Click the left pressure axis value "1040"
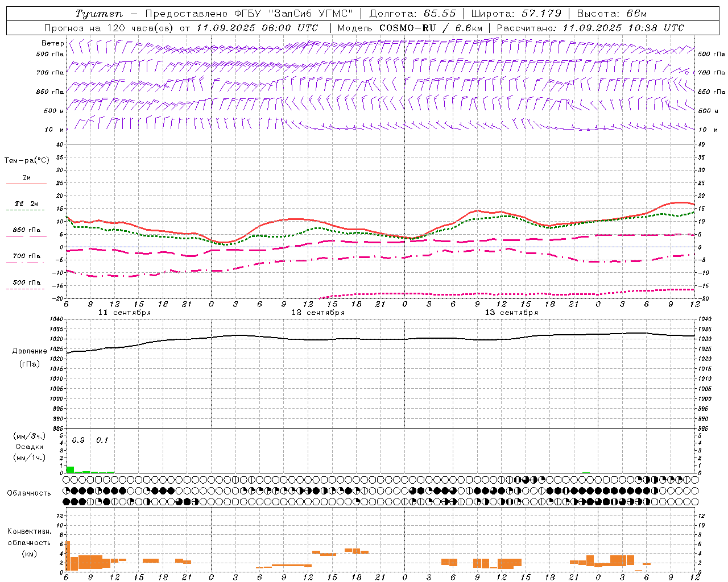This screenshot has width=728, height=582. (x=55, y=319)
